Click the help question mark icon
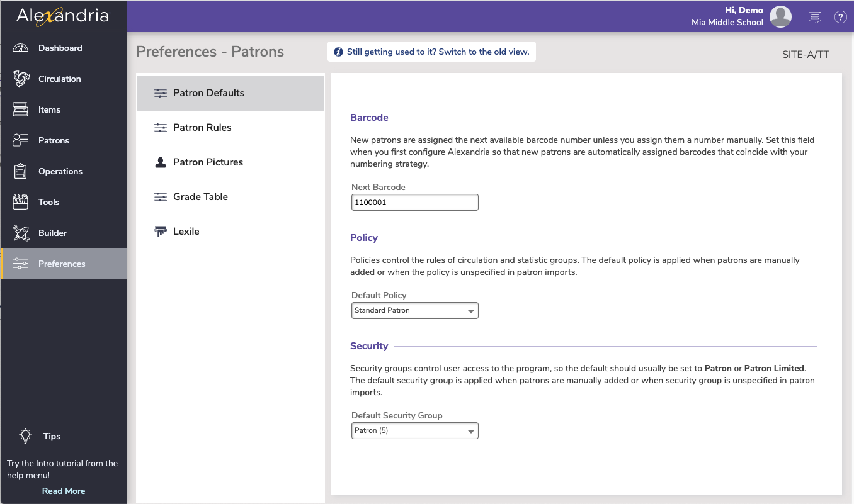Image resolution: width=854 pixels, height=504 pixels. (841, 17)
